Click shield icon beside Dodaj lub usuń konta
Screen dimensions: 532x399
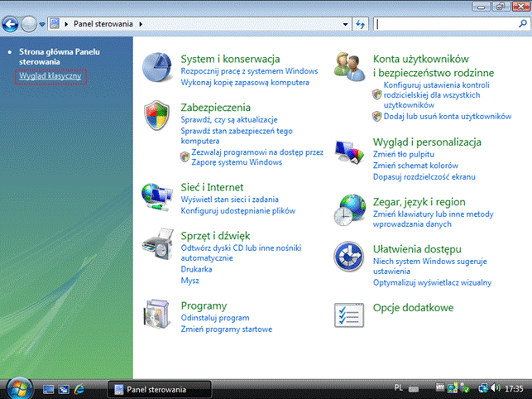click(x=377, y=117)
